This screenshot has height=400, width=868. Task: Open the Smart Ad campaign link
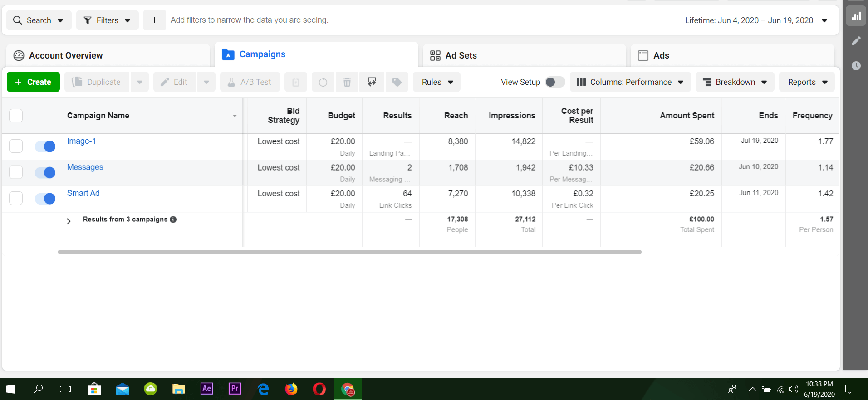83,193
